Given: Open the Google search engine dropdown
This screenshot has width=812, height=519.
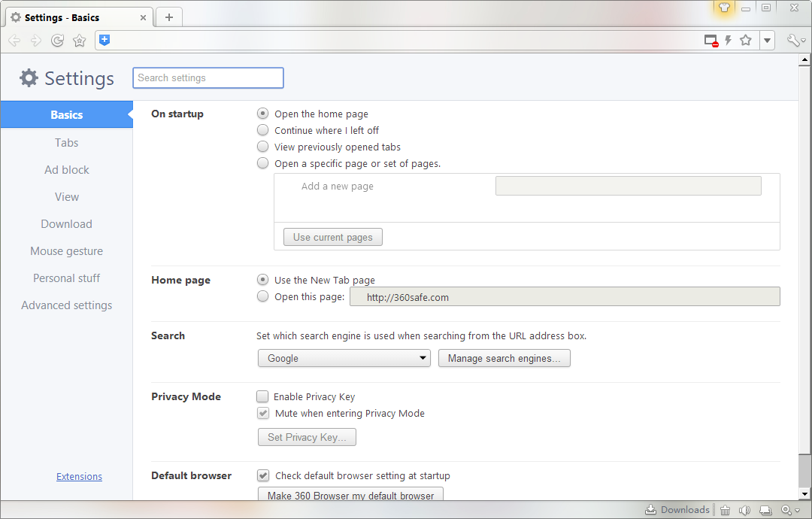Looking at the screenshot, I should pyautogui.click(x=344, y=359).
